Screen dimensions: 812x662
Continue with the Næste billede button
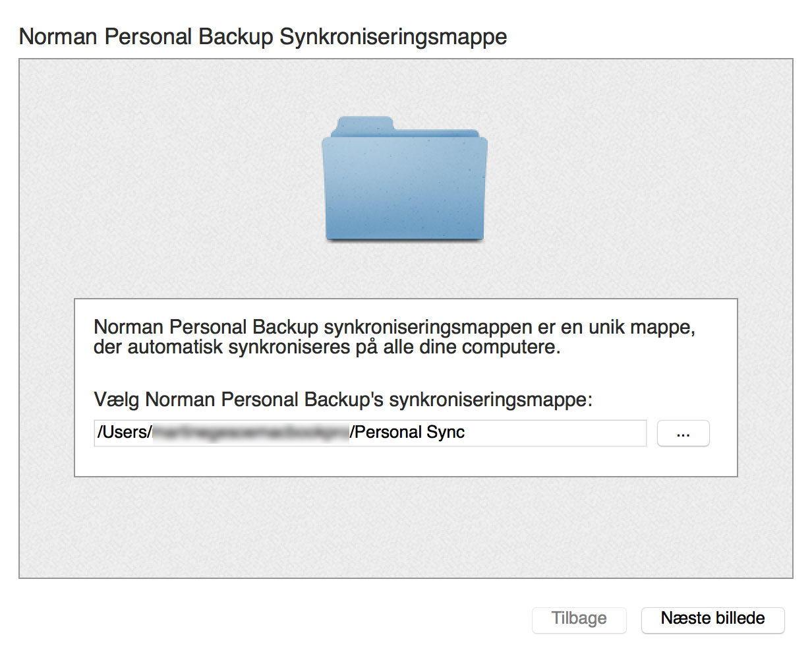(713, 619)
